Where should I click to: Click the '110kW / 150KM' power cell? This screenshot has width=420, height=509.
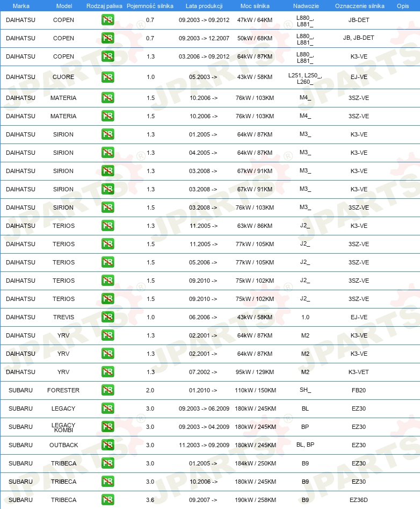[255, 390]
